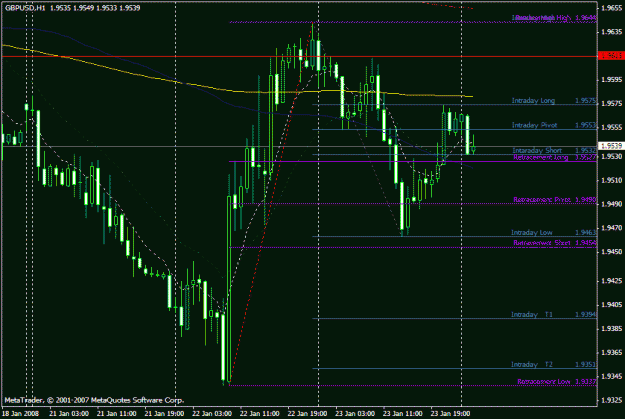Select the 'Intaraday Short' level label
Image resolution: width=625 pixels, height=419 pixels.
click(x=537, y=150)
